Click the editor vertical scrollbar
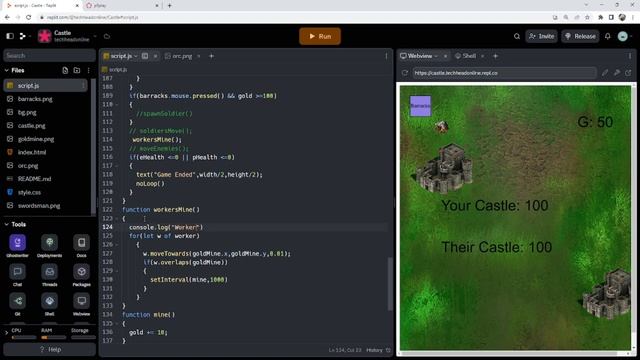Screen dimensions: 640x360 (390, 284)
